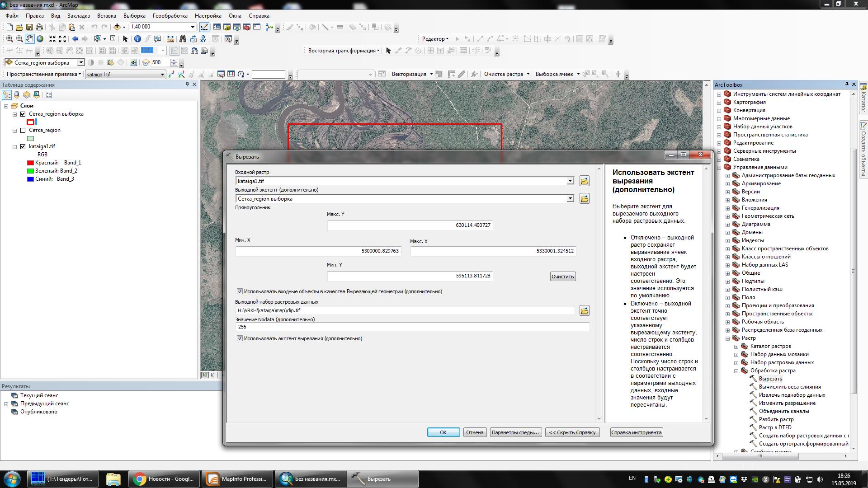Open the Find binoculars tool
868x488 pixels.
click(183, 39)
